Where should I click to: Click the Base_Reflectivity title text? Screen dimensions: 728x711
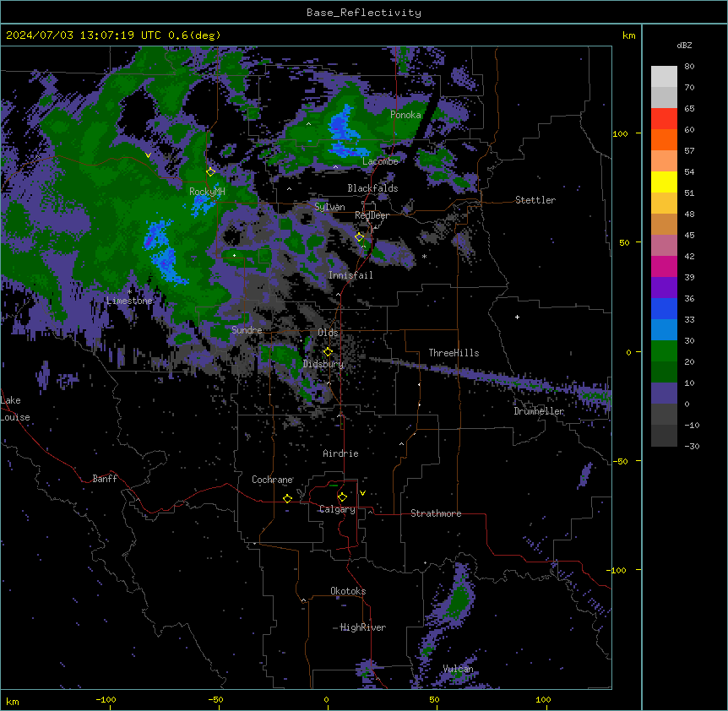pyautogui.click(x=364, y=13)
